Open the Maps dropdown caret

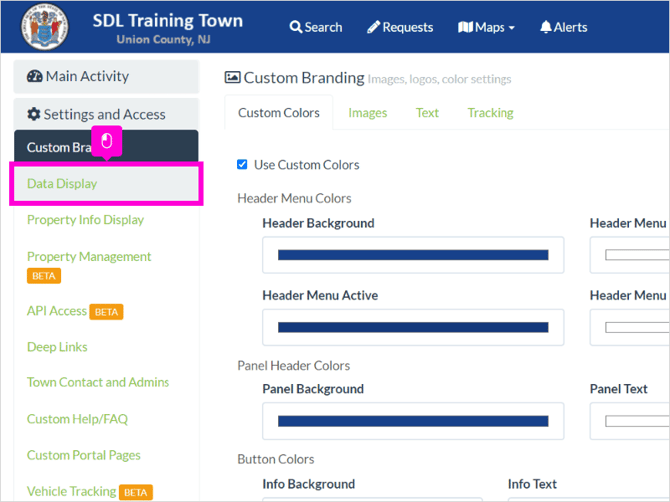511,28
